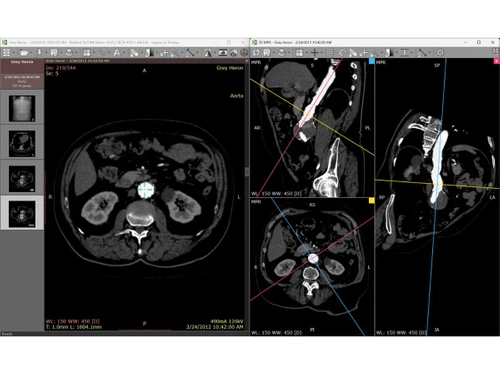The width and height of the screenshot is (500, 375).
Task: Select the pan tool in main window
Action: [164, 52]
